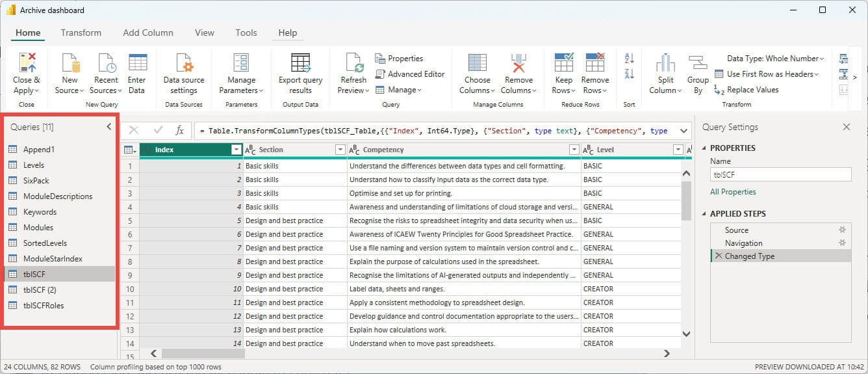This screenshot has width=868, height=374.
Task: Click the Refresh Preview icon
Action: pyautogui.click(x=354, y=63)
